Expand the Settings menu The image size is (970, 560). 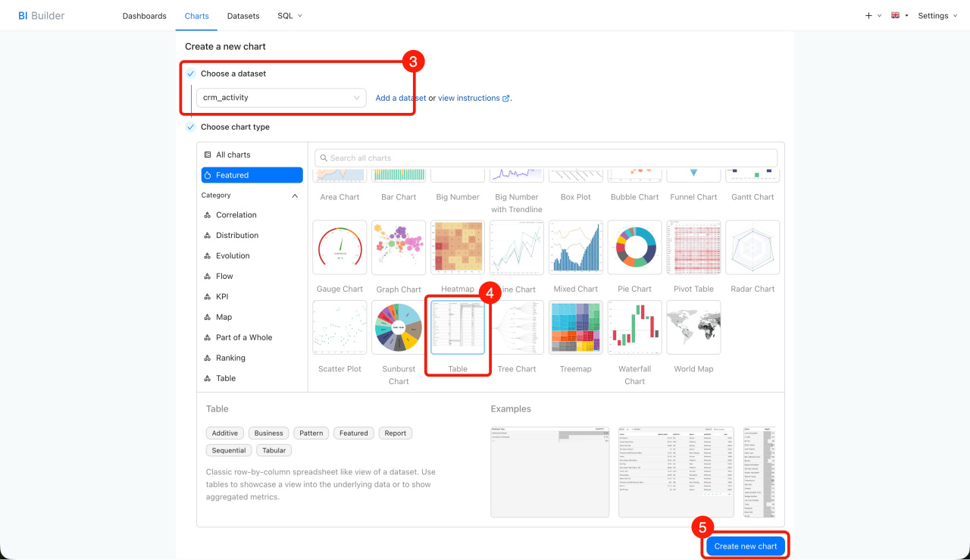click(937, 16)
